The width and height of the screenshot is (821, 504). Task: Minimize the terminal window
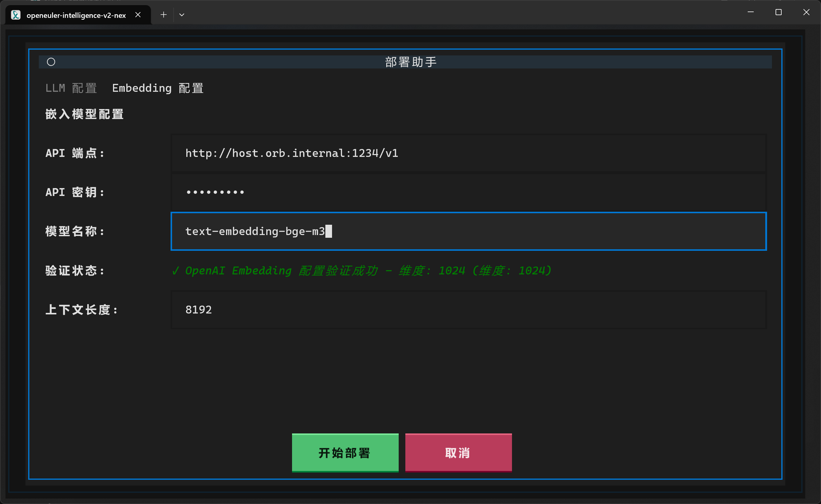click(x=751, y=12)
